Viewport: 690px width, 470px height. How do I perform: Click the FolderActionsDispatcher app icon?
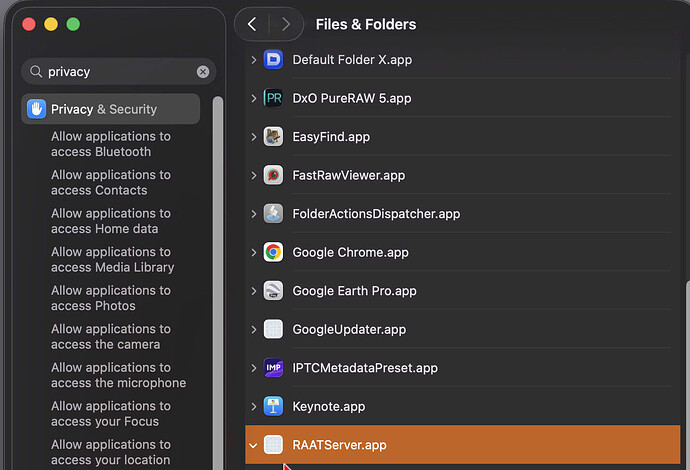(x=273, y=214)
